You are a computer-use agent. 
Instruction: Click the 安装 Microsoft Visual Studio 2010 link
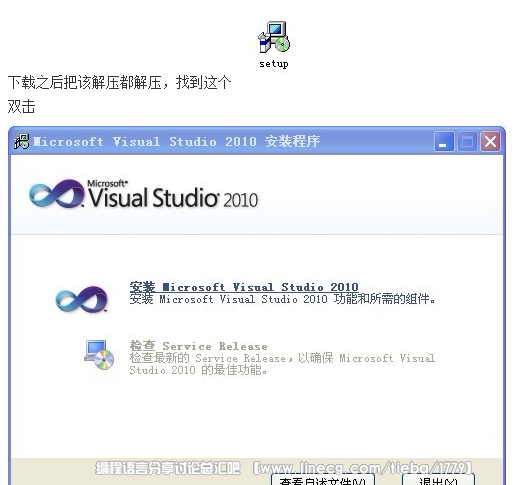point(244,287)
